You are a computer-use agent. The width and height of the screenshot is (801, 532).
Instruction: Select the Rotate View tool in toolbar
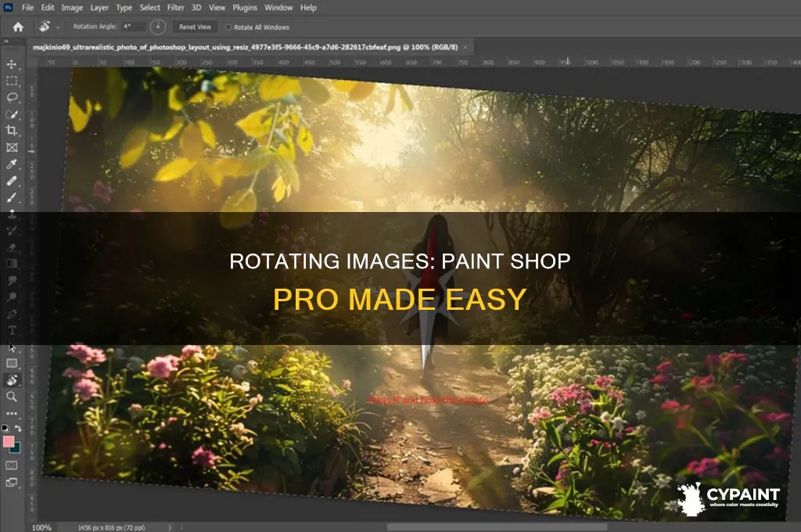(x=11, y=379)
